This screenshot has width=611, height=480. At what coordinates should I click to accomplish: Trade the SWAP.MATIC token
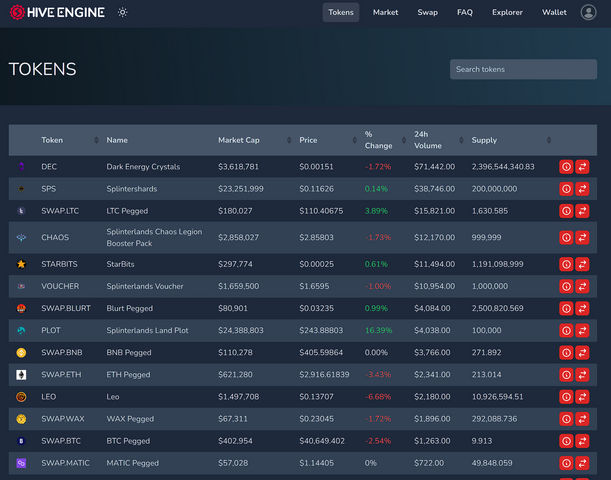click(x=582, y=463)
